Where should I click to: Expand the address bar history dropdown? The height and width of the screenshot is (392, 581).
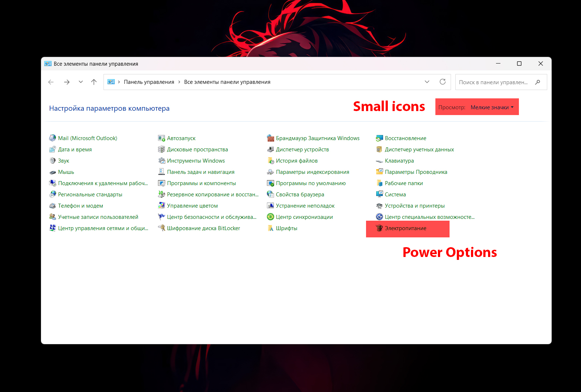pyautogui.click(x=427, y=82)
